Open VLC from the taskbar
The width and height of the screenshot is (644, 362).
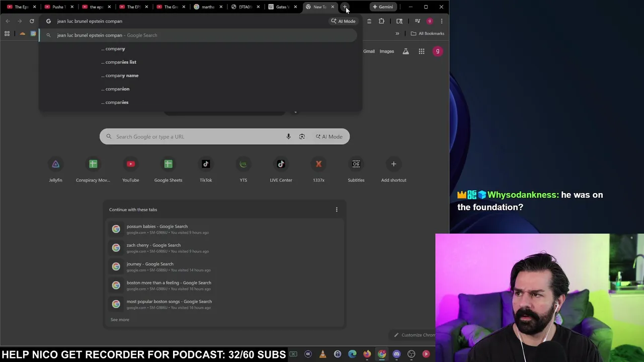point(323,354)
